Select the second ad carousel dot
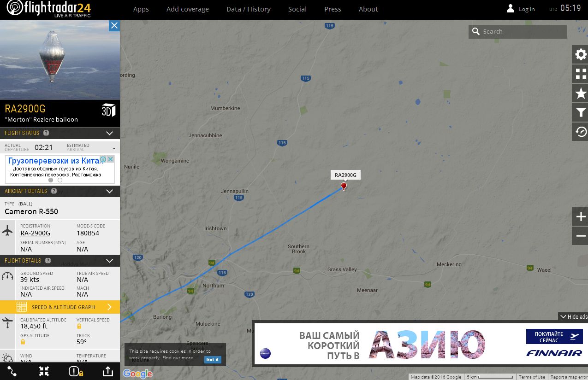 click(x=60, y=180)
